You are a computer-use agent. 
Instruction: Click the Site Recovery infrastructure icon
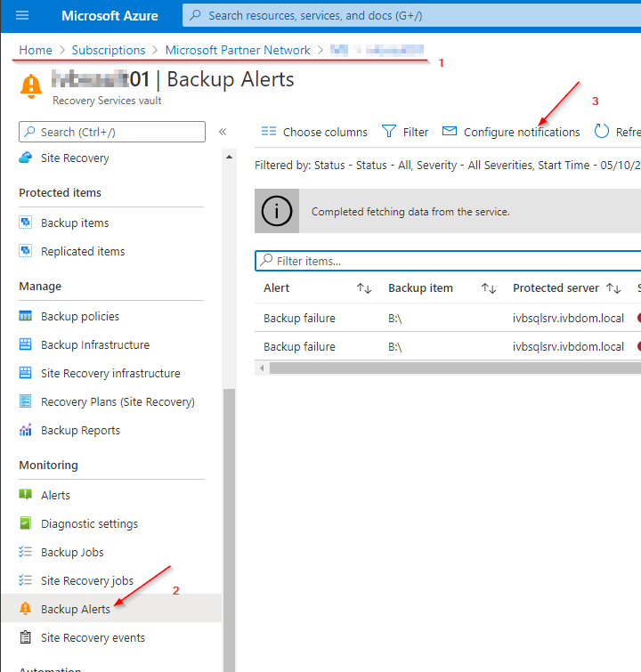tap(25, 373)
